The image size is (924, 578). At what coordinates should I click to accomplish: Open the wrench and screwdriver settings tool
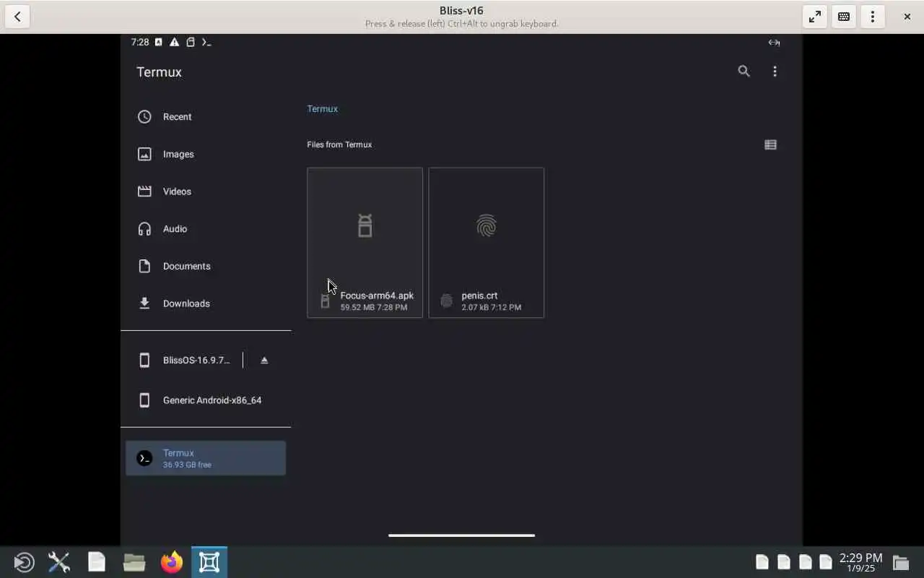click(x=59, y=562)
